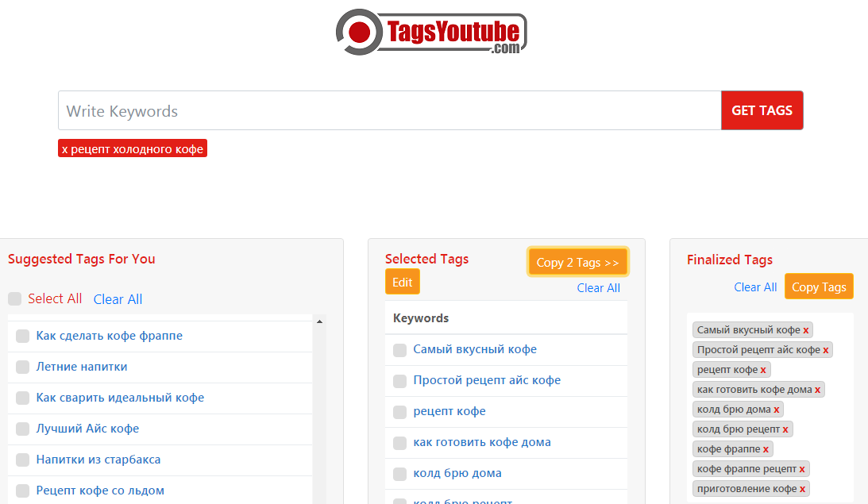Remove 'Простой рецепт айс кофе' finalized tag
Viewport: 868px width, 504px height.
point(826,350)
